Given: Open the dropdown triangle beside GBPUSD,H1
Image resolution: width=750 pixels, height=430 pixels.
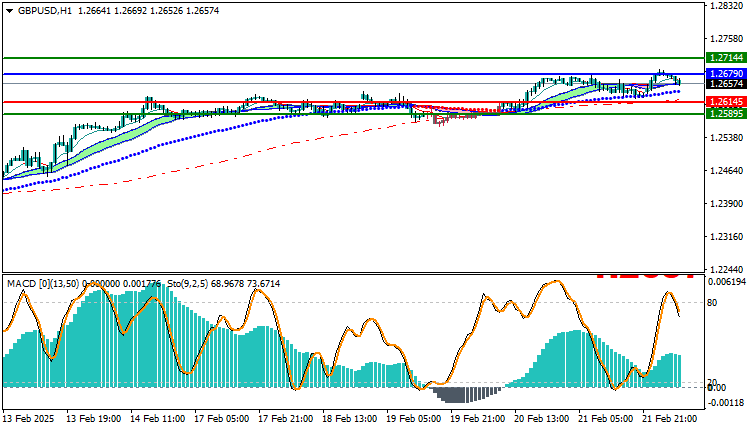Looking at the screenshot, I should (x=9, y=11).
